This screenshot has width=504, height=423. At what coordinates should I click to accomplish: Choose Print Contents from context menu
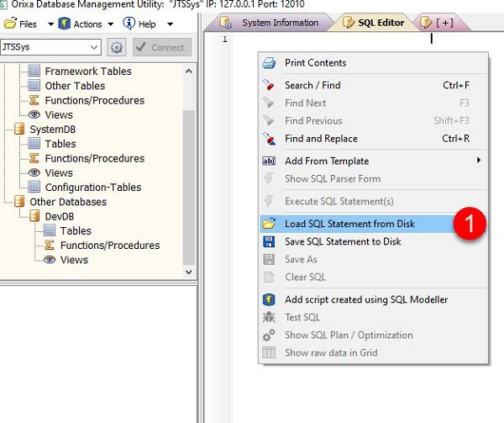coord(374,63)
